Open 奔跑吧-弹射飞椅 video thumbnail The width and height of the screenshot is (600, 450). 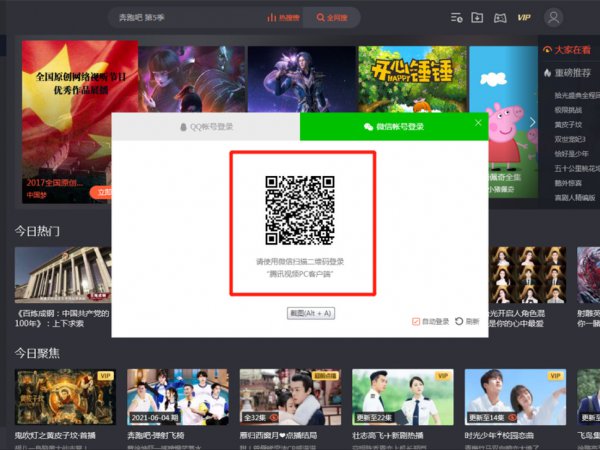178,397
